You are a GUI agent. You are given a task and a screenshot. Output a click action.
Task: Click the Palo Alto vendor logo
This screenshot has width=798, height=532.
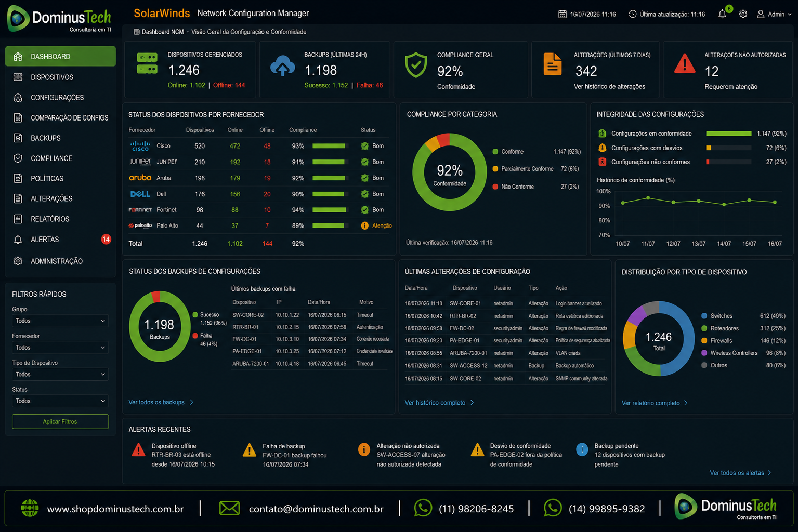click(x=140, y=225)
